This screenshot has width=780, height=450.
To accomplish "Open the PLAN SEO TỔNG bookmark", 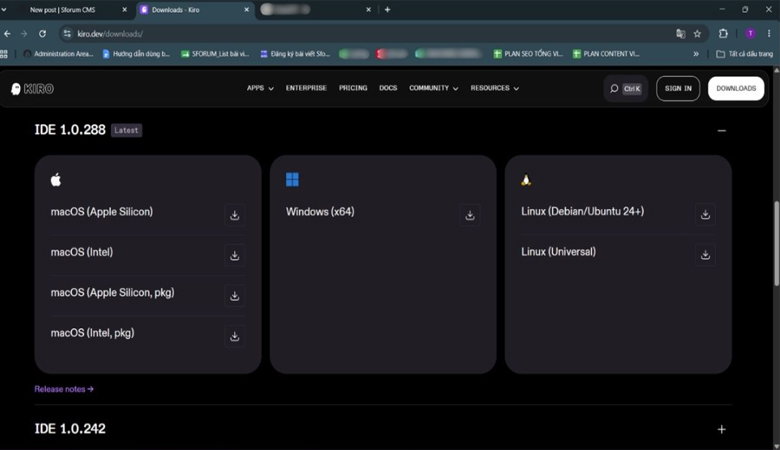I will pyautogui.click(x=528, y=54).
